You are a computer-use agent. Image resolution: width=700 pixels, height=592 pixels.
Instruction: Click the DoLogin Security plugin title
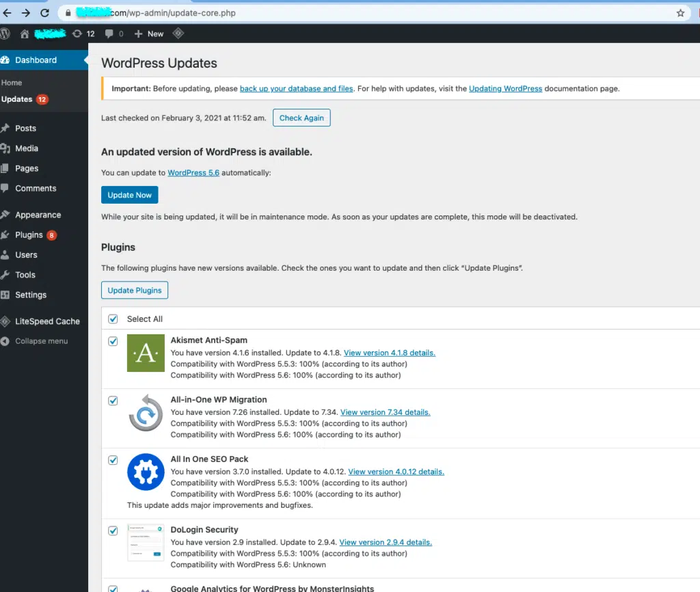point(204,530)
